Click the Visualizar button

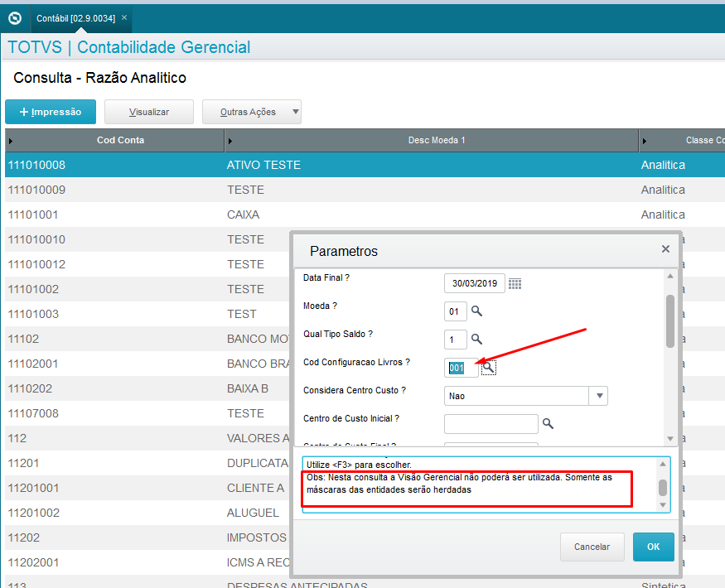pyautogui.click(x=149, y=112)
